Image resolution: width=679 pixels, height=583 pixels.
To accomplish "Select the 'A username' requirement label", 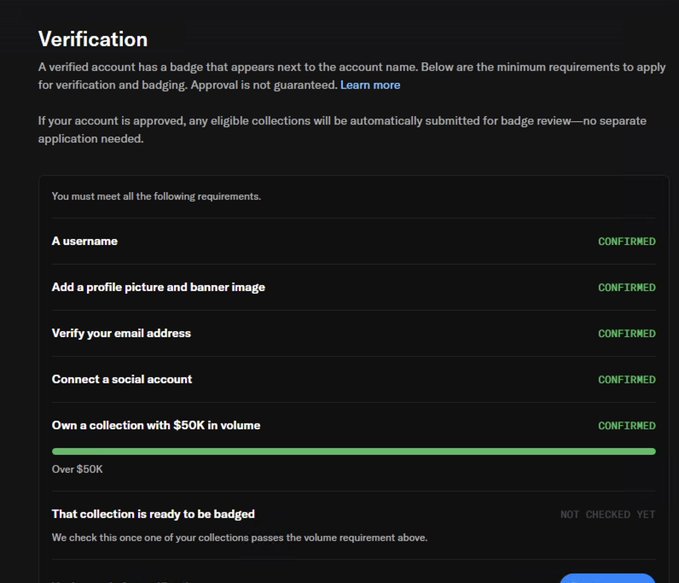I will (x=84, y=241).
